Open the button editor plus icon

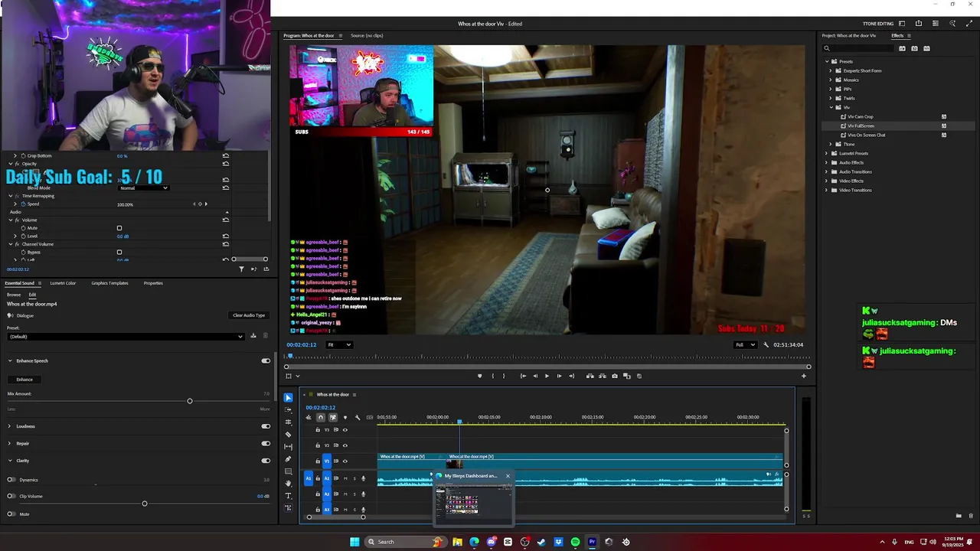804,376
